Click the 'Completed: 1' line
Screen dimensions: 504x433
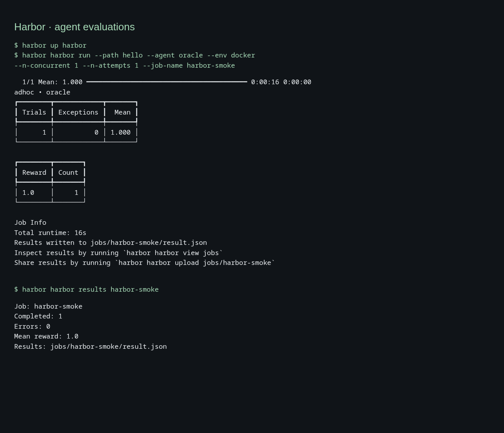pos(38,316)
